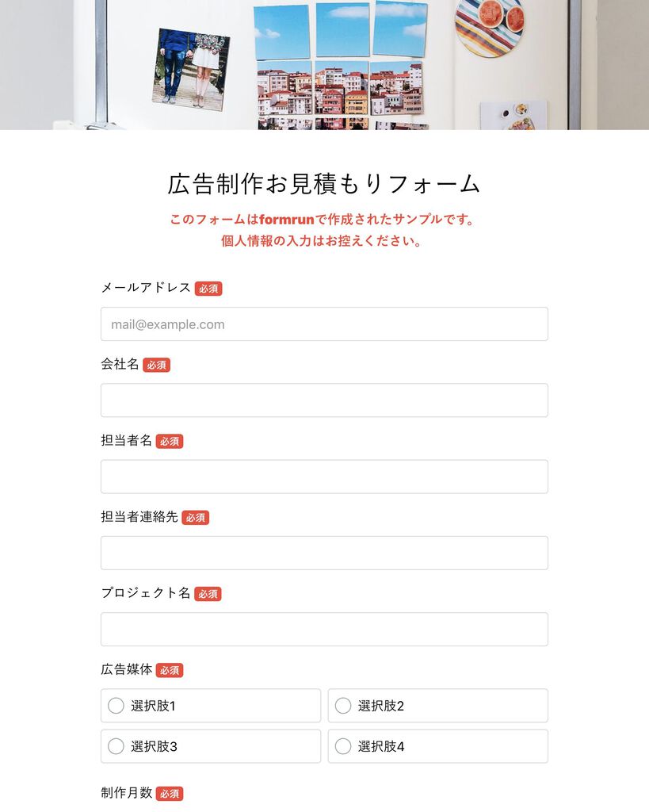Pick the 選択肢3 radio option
This screenshot has width=649, height=812.
click(x=211, y=746)
